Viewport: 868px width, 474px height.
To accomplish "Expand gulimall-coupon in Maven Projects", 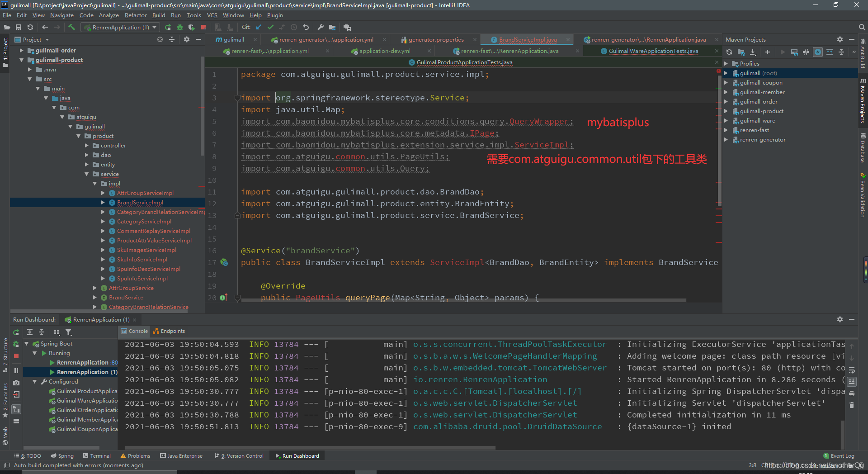I will 726,82.
